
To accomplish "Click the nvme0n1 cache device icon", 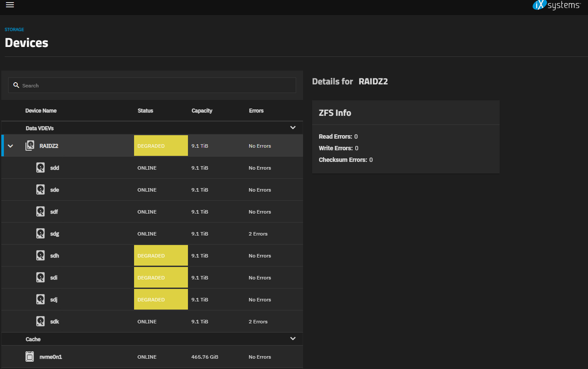I will coord(30,357).
